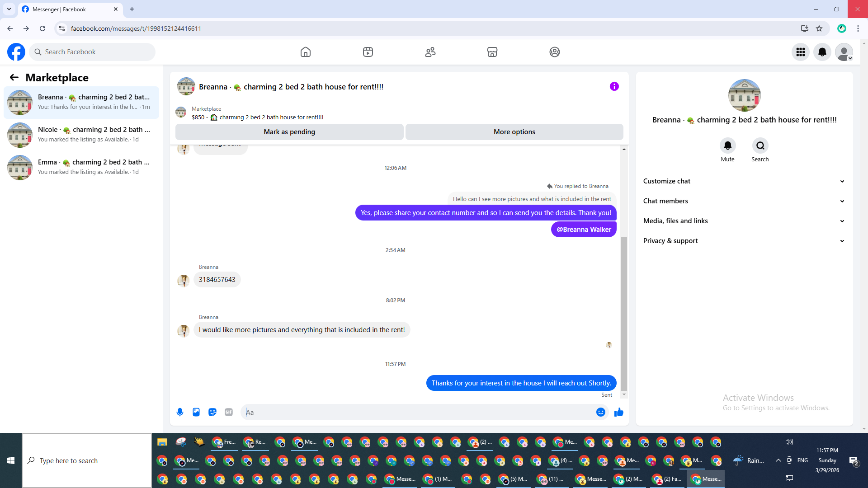Click Breanna's phone number message 3184657643
Image resolution: width=868 pixels, height=488 pixels.
click(x=217, y=280)
